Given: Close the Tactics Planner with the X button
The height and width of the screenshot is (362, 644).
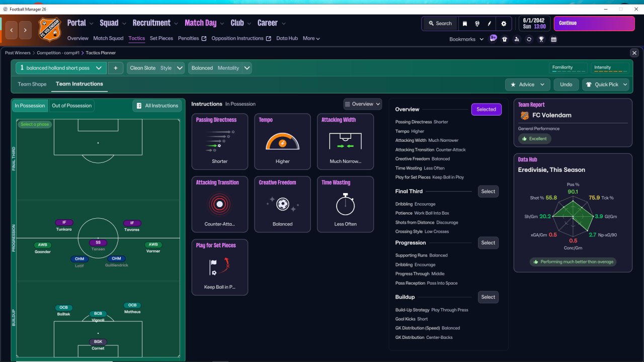Looking at the screenshot, I should tap(634, 53).
